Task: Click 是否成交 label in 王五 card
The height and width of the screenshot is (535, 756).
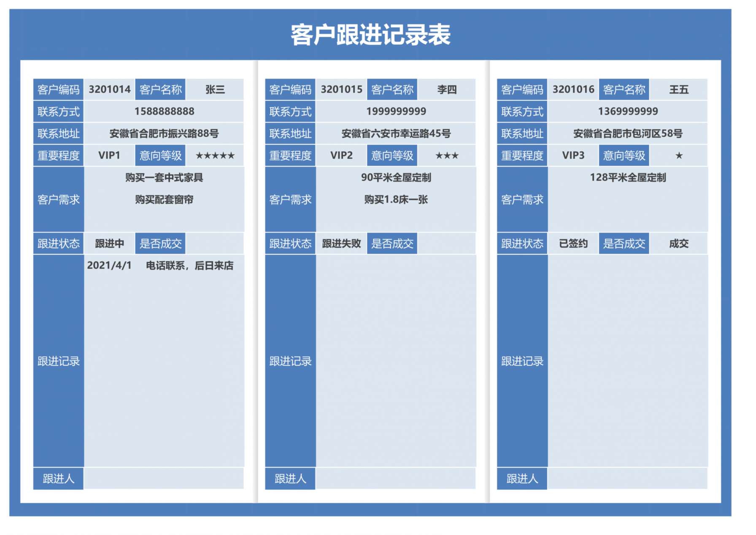Action: click(x=624, y=244)
